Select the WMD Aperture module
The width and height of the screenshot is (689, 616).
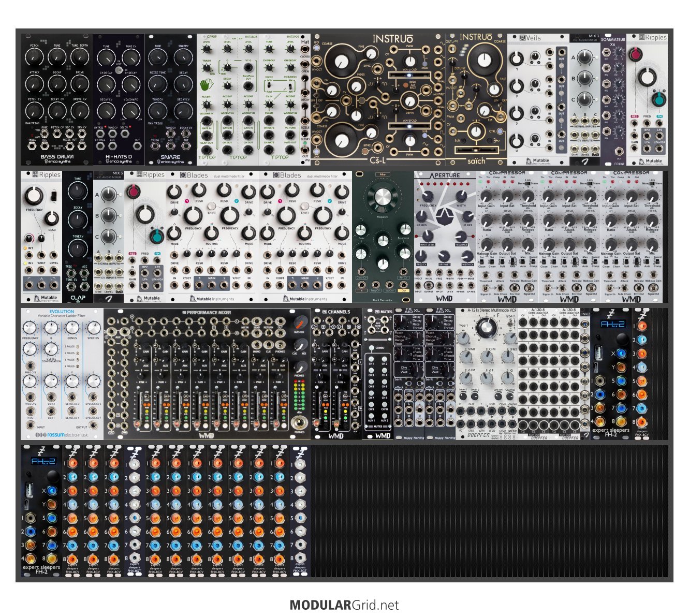[x=445, y=237]
